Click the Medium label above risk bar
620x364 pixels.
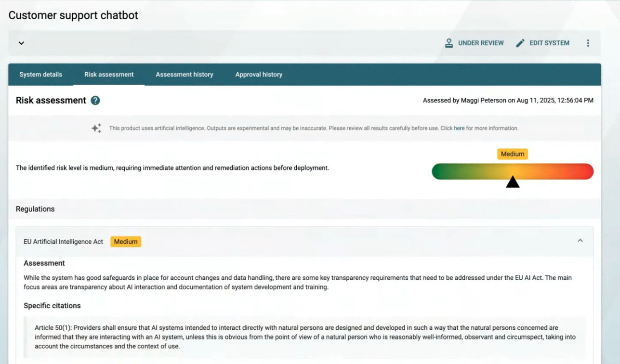point(513,154)
